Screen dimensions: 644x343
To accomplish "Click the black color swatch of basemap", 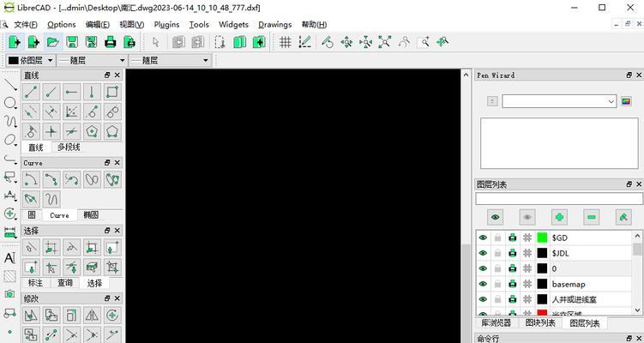I will [x=542, y=284].
